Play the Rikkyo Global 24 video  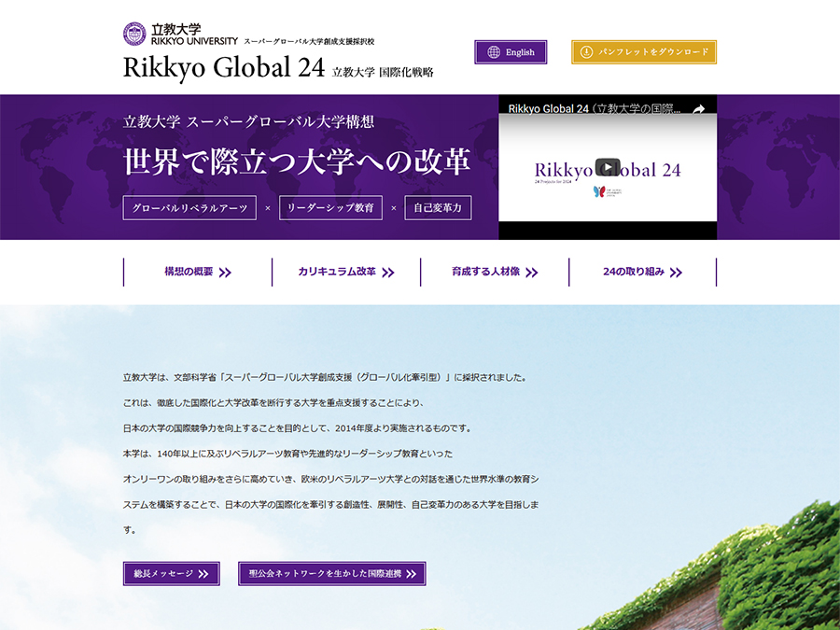(x=608, y=168)
